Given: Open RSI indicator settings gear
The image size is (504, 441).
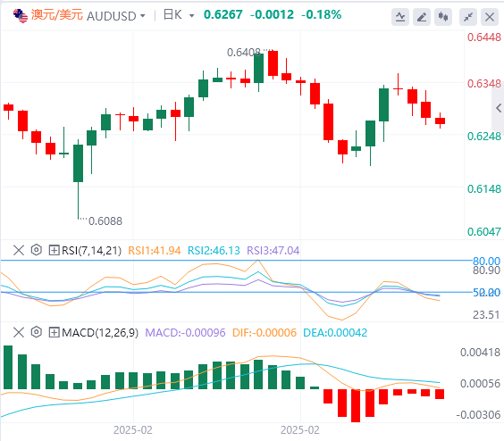Looking at the screenshot, I should click(x=37, y=250).
